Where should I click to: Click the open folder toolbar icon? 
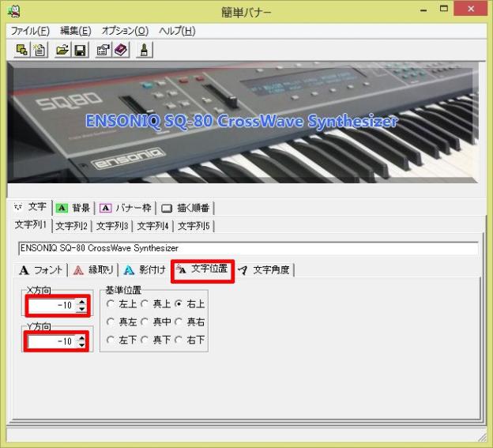click(62, 50)
